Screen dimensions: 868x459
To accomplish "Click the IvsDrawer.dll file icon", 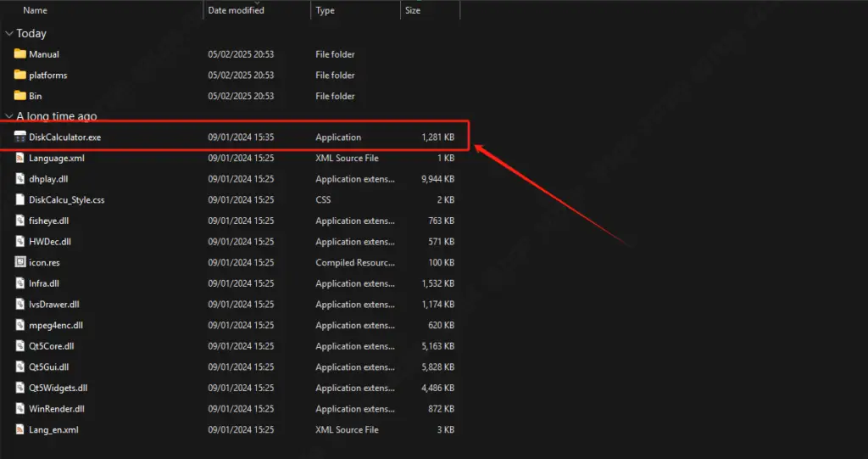I will coord(20,305).
